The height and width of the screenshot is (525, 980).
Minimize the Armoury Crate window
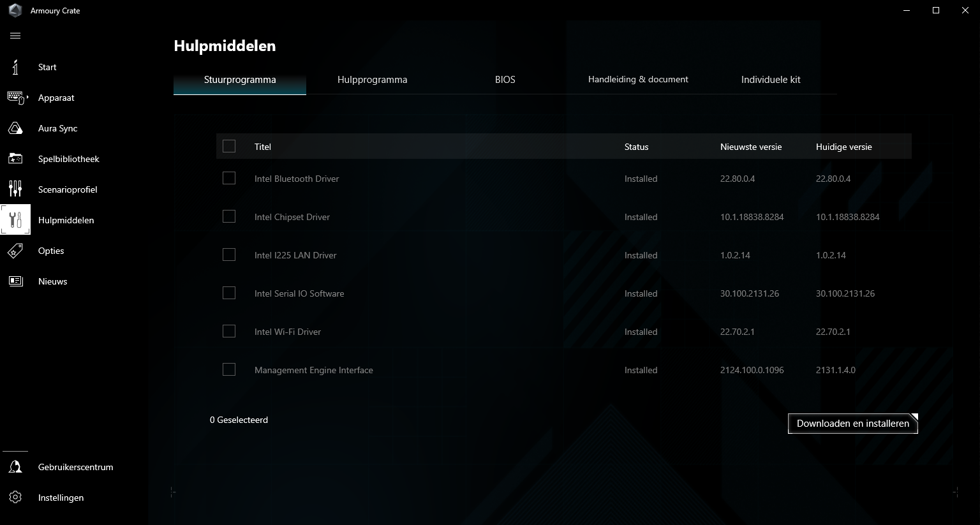coord(907,10)
